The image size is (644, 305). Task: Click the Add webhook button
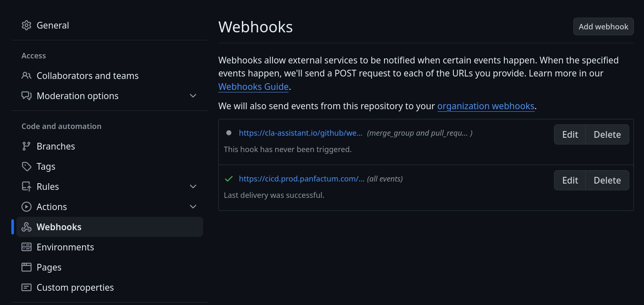[x=603, y=26]
